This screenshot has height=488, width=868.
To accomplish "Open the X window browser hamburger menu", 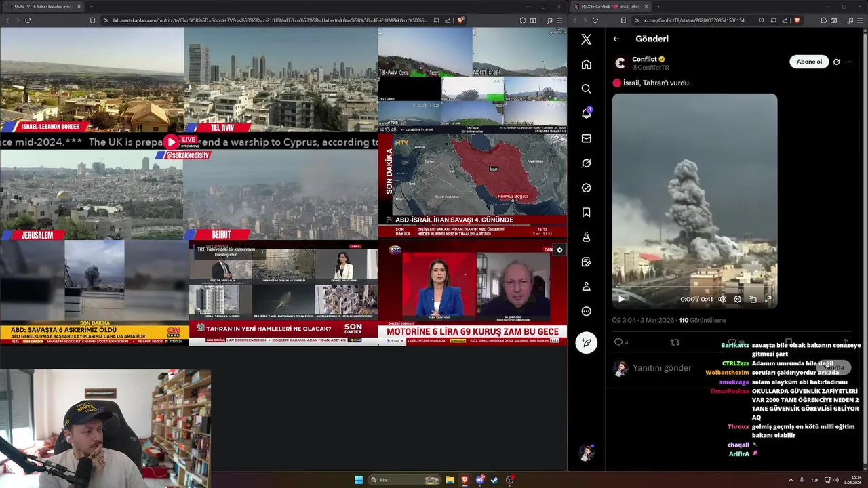I will 859,20.
